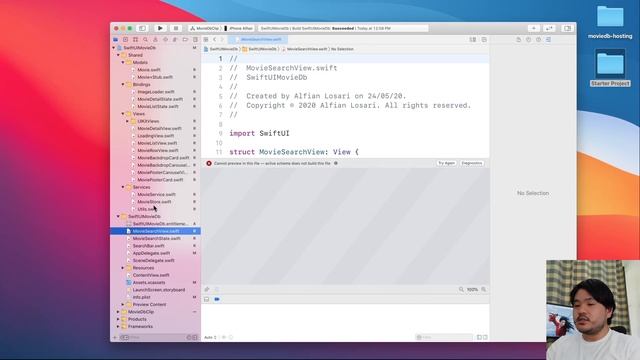Open the Issue navigator warning icon

pyautogui.click(x=155, y=40)
